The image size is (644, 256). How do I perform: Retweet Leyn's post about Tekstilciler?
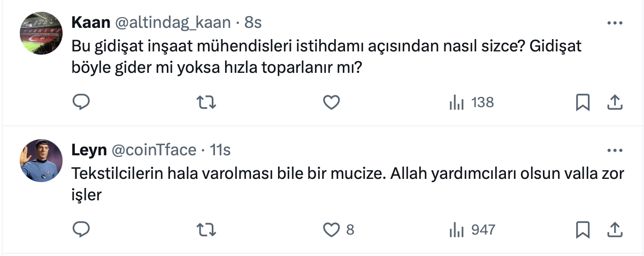207,230
